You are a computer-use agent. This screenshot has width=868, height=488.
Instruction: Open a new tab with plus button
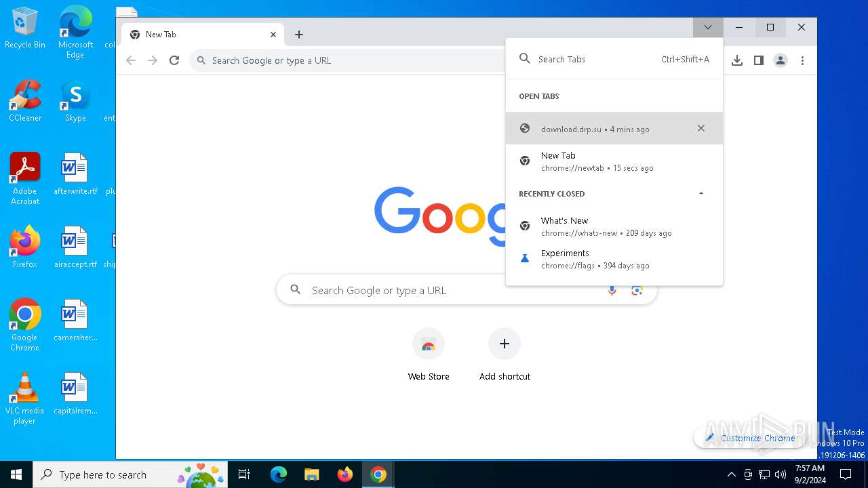pos(299,35)
